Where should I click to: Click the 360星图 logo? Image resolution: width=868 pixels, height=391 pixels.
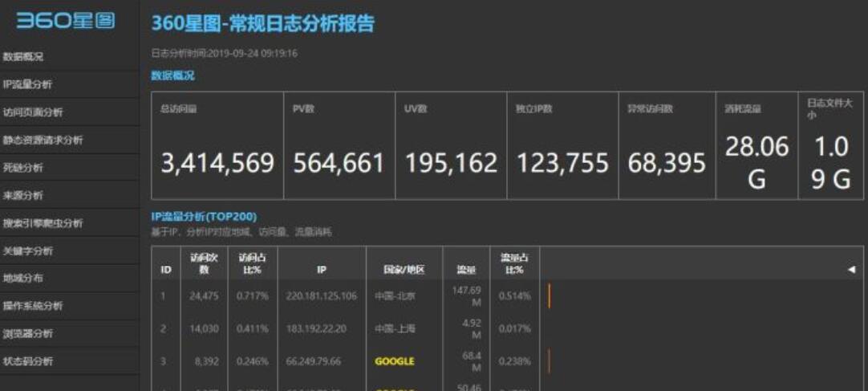point(66,21)
